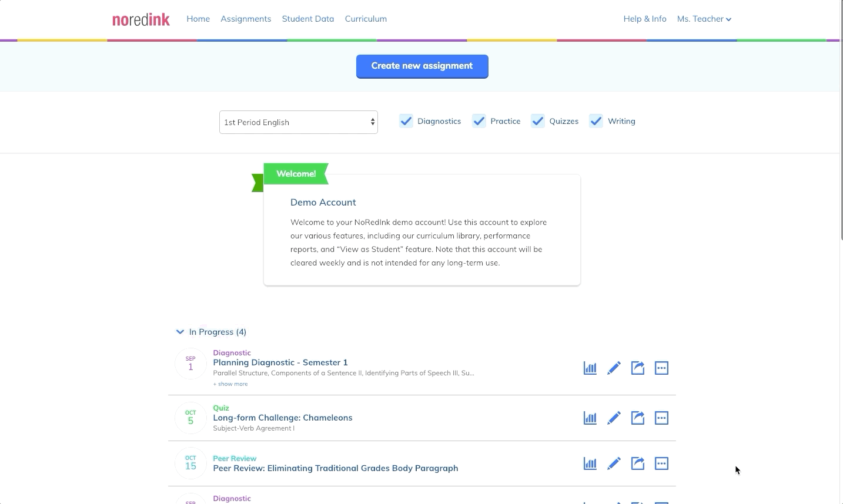The width and height of the screenshot is (843, 504).
Task: Open Student Data in the navigation bar
Action: (x=308, y=19)
